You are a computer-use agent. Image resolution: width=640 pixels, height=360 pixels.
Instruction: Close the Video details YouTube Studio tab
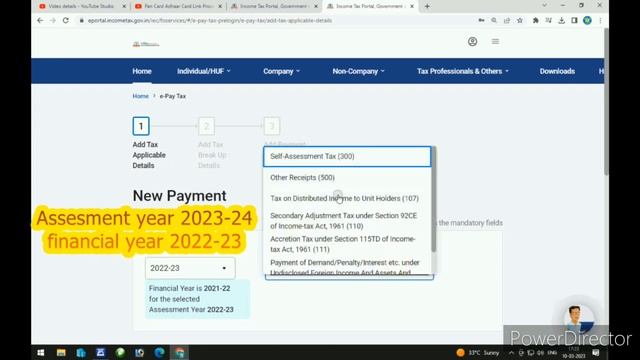pyautogui.click(x=124, y=7)
